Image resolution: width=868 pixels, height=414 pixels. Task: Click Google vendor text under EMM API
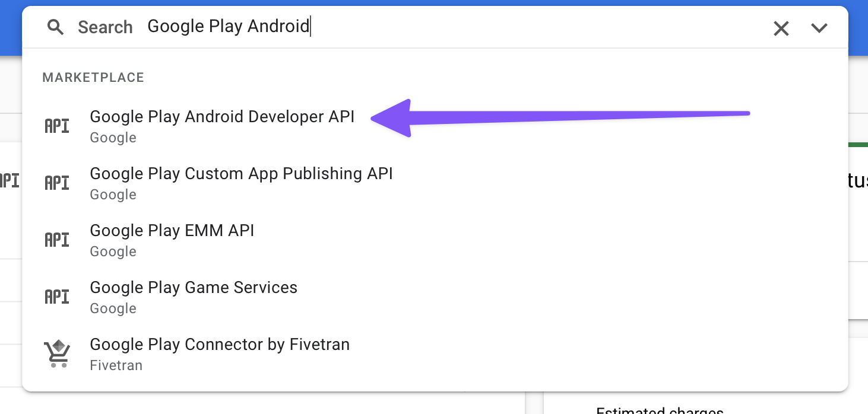point(113,251)
